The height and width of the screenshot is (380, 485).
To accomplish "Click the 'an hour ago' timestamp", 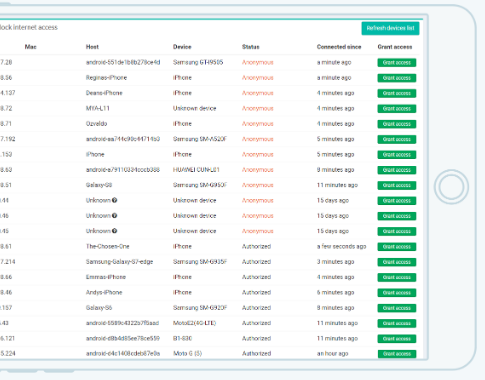I will 332,353.
